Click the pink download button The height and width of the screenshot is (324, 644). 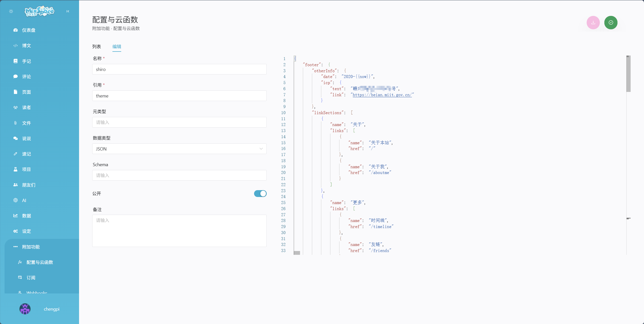(593, 22)
